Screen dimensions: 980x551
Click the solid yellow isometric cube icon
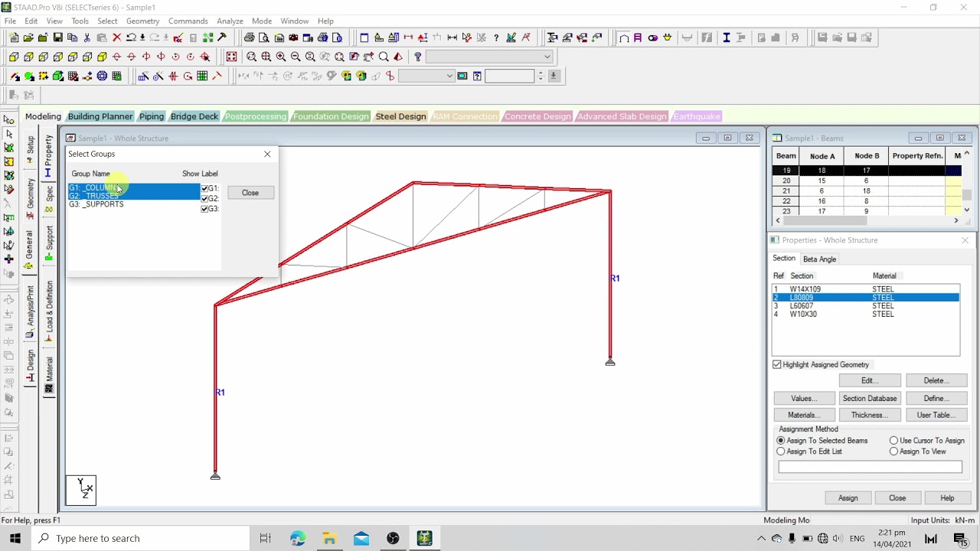click(102, 57)
